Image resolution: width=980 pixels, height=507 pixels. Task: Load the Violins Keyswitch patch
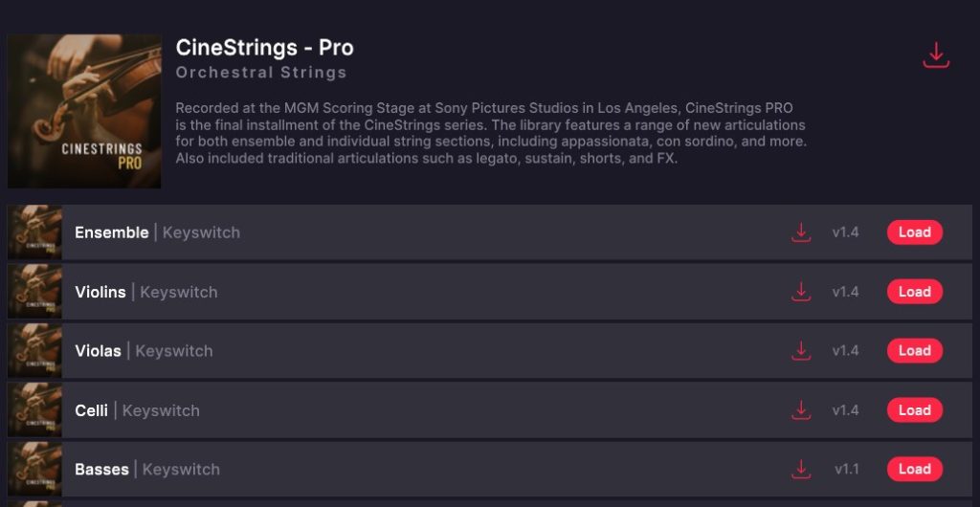pyautogui.click(x=914, y=292)
